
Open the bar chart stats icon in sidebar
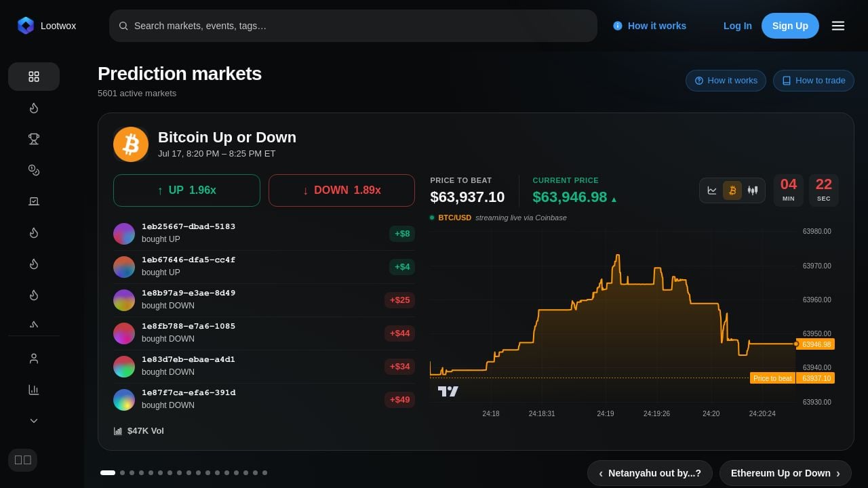click(x=34, y=390)
